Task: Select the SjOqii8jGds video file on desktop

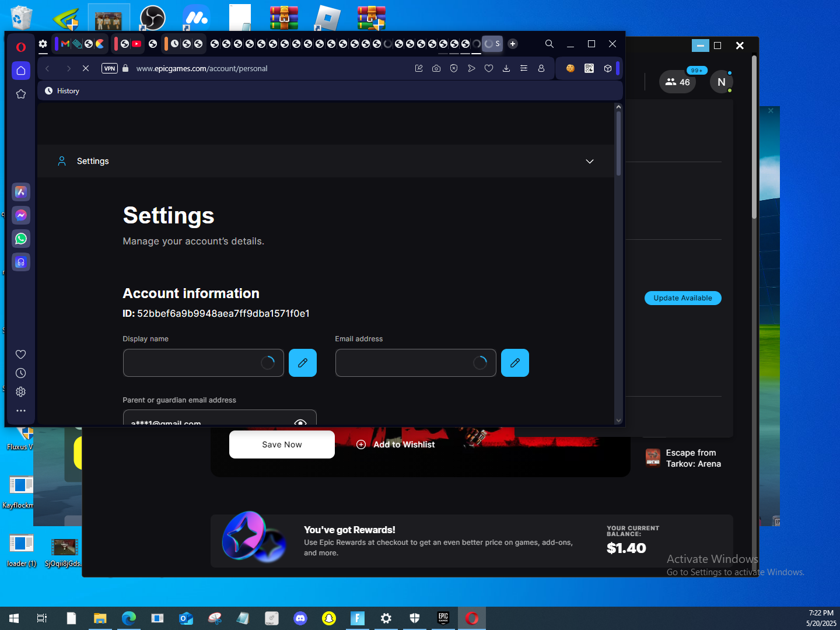Action: click(64, 552)
